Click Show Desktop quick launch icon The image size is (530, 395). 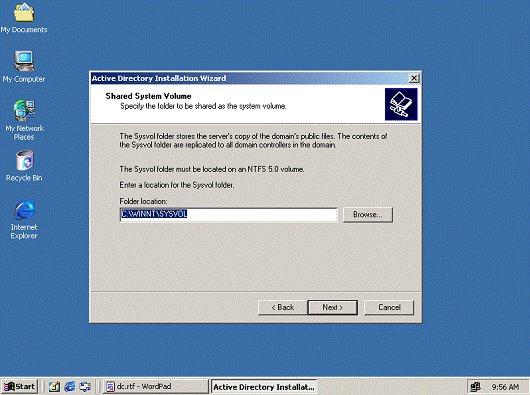coord(54,386)
